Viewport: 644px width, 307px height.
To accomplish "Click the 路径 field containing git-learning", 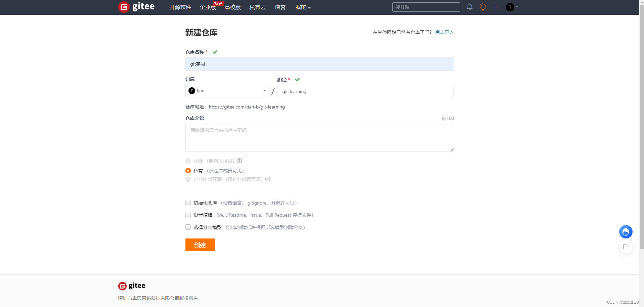I will [x=365, y=91].
